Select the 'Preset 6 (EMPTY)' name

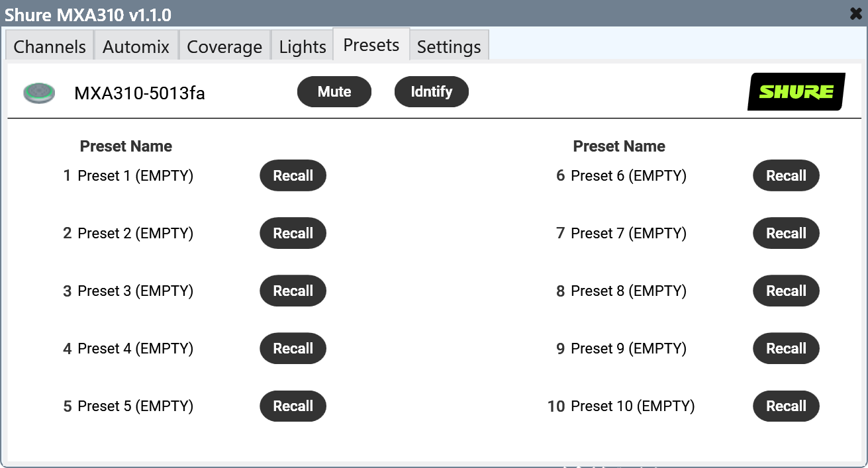tap(629, 175)
